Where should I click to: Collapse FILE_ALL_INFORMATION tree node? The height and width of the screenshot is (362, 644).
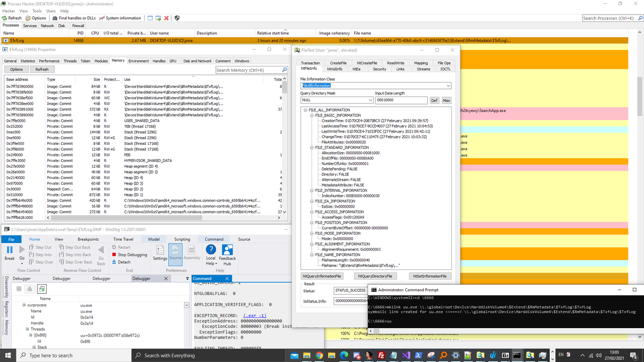[x=306, y=110]
